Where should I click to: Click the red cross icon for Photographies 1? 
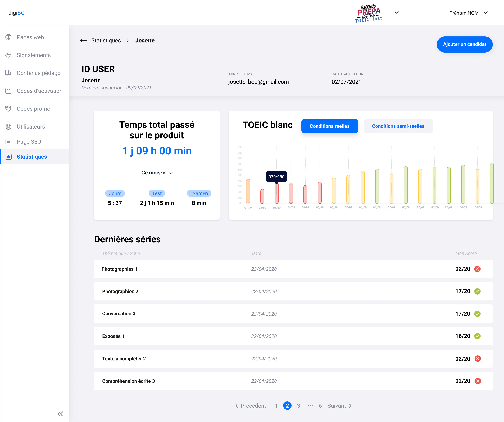pos(477,269)
